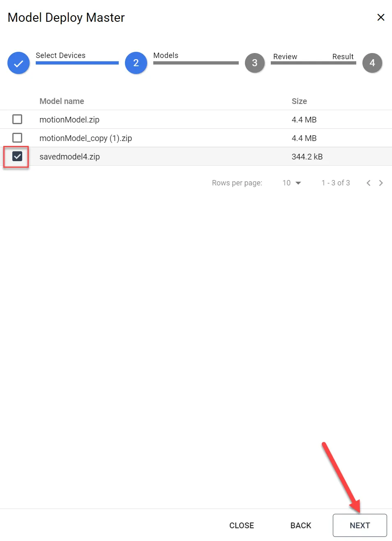The image size is (392, 541).
Task: Jump to step 4 Result circle
Action: tap(372, 63)
